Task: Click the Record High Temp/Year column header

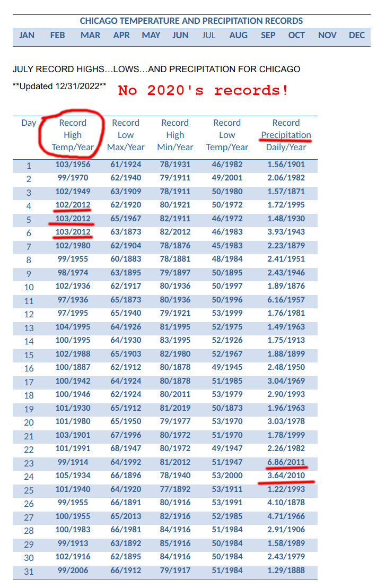Action: coord(73,135)
